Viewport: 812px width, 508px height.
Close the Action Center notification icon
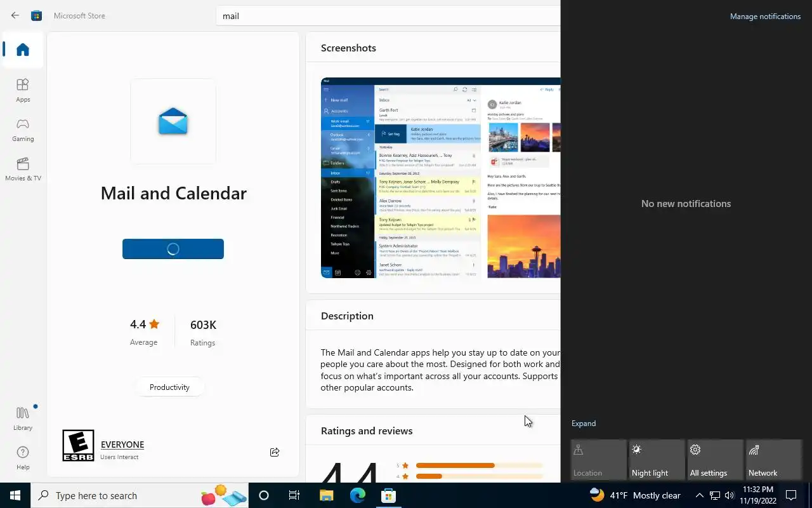tap(791, 495)
